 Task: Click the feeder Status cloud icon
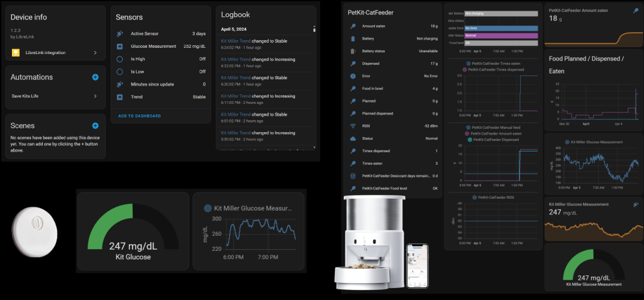click(x=353, y=138)
